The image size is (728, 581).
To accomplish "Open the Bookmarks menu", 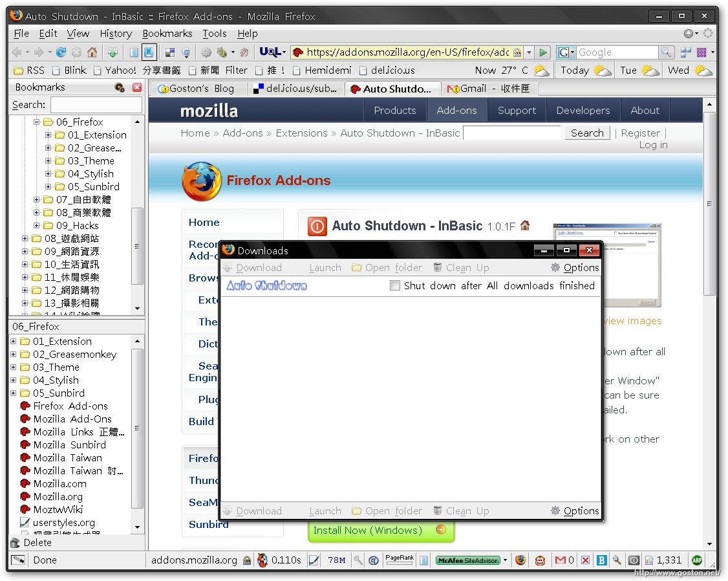I will pyautogui.click(x=167, y=34).
